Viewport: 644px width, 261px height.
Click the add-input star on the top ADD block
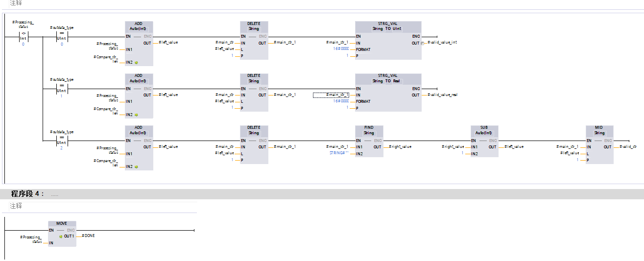[x=136, y=63]
